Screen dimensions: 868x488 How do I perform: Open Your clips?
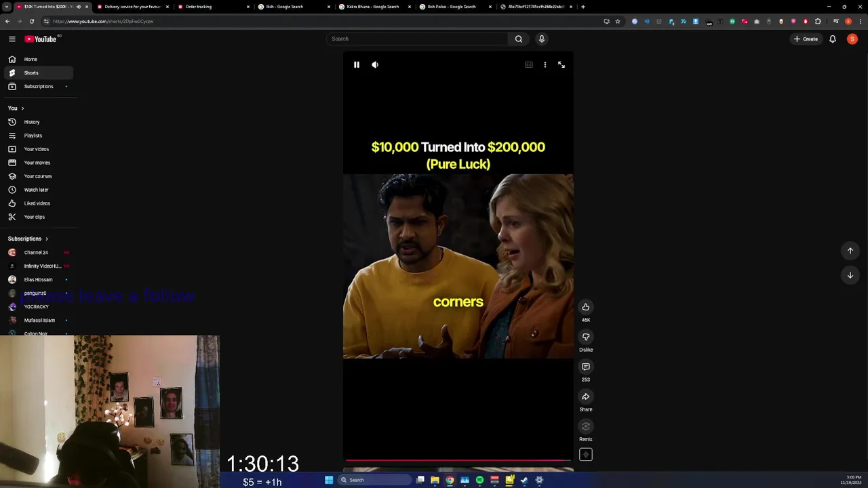pos(39,217)
